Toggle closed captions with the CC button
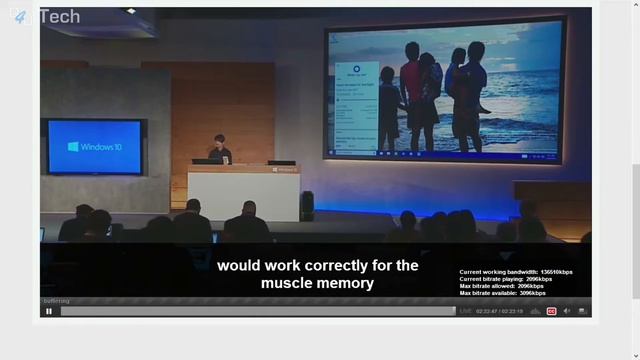The width and height of the screenshot is (640, 360). pyautogui.click(x=551, y=311)
